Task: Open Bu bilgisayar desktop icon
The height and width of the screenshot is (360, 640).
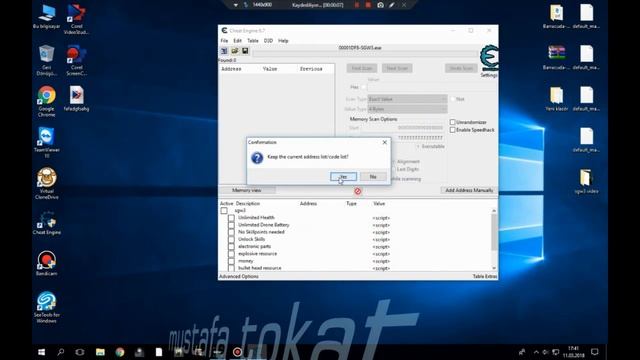Action: click(x=47, y=16)
